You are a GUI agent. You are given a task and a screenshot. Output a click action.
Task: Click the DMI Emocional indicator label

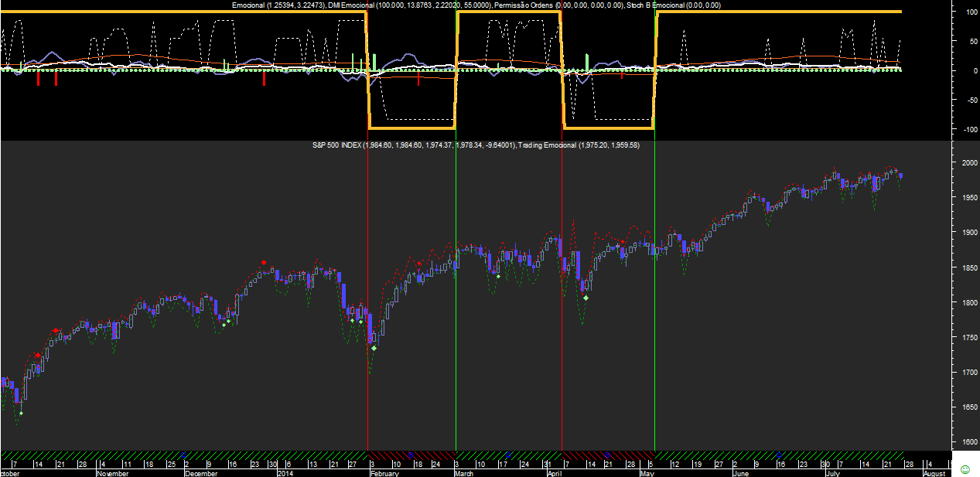[x=352, y=5]
